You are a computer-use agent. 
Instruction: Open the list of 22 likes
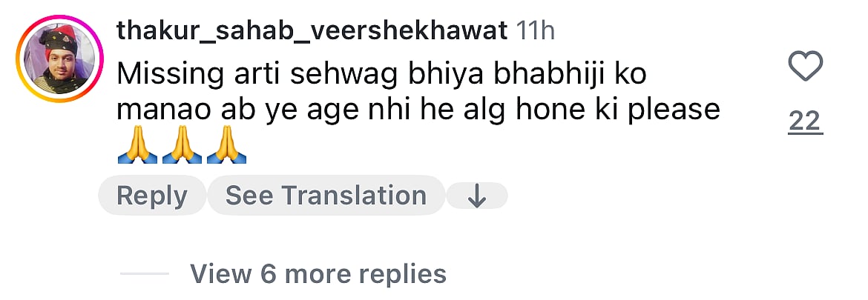click(806, 120)
